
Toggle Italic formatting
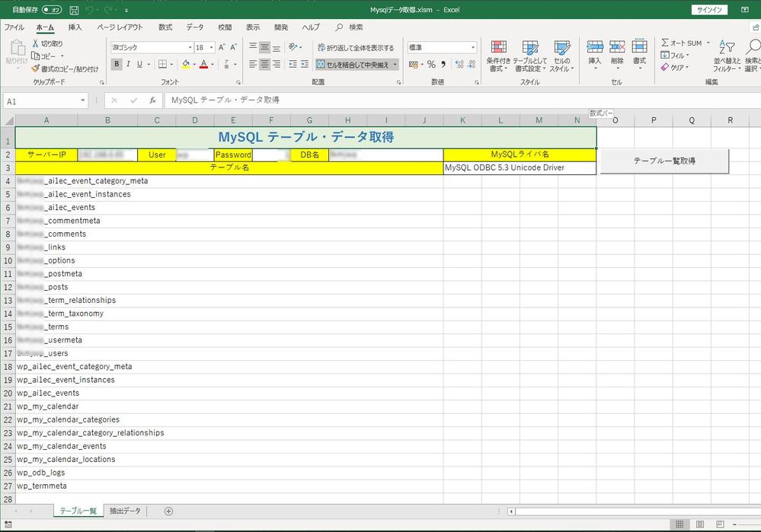pos(128,64)
